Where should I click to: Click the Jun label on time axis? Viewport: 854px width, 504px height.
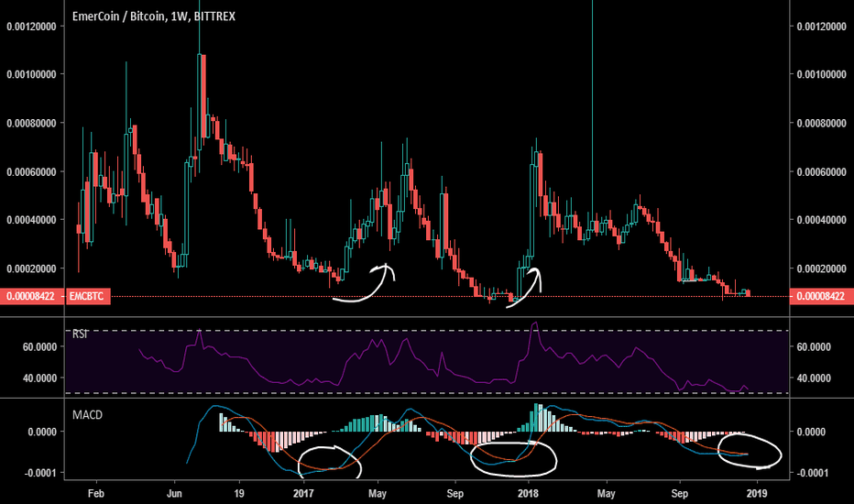click(x=174, y=494)
